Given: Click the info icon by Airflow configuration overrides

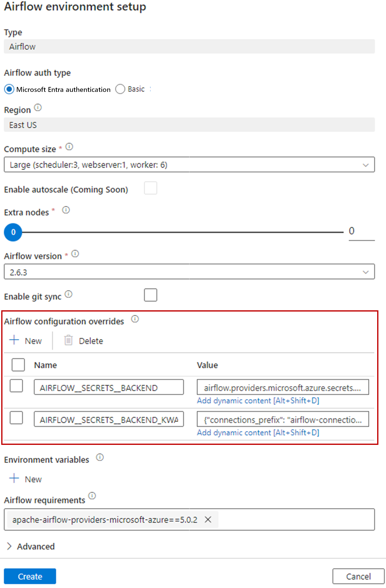Looking at the screenshot, I should (x=135, y=319).
